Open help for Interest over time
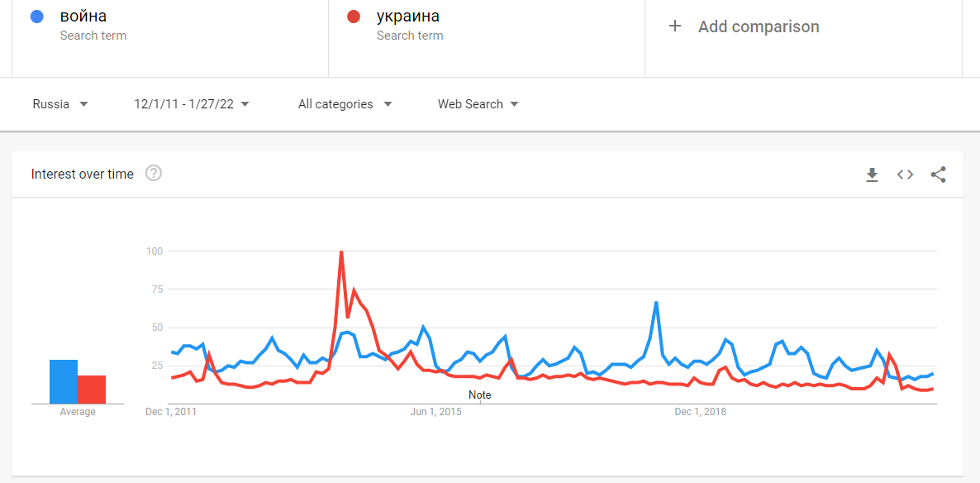Image resolution: width=980 pixels, height=483 pixels. click(154, 174)
